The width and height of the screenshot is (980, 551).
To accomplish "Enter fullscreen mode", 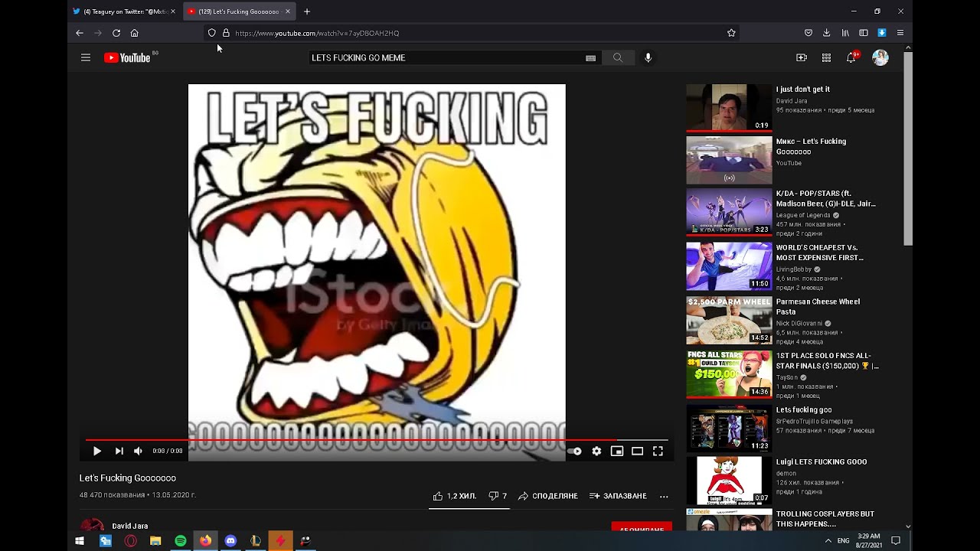I will (658, 452).
